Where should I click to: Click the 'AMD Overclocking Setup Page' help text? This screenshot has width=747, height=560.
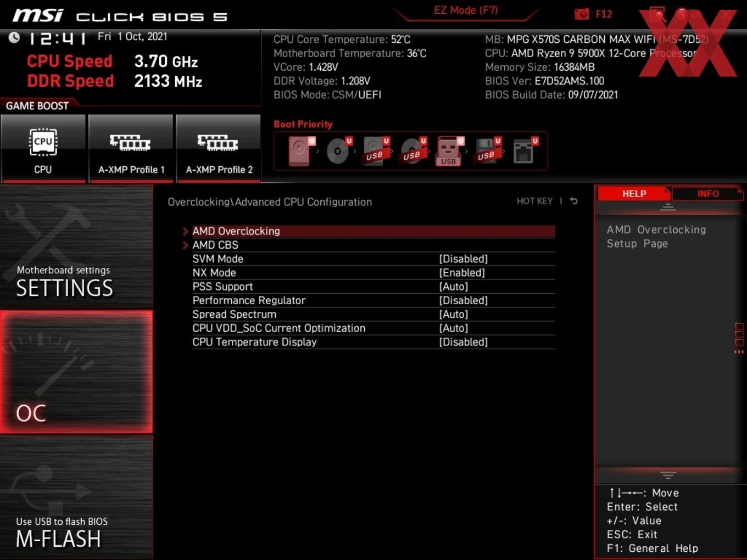(656, 237)
